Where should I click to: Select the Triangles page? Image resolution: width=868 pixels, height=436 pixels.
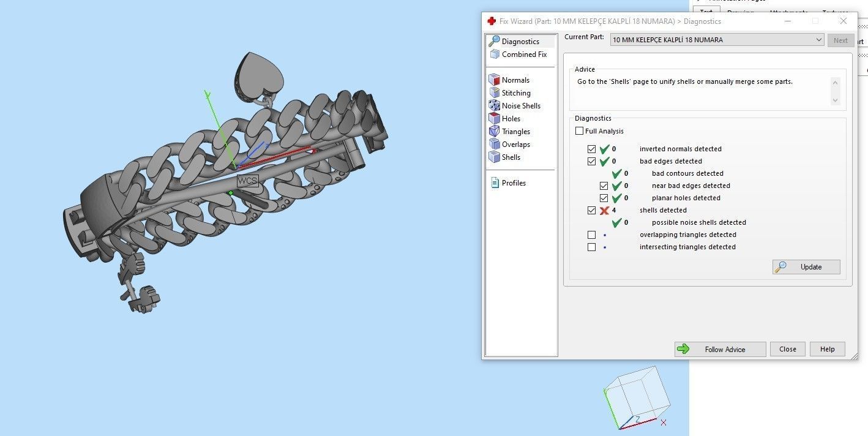[x=509, y=132]
